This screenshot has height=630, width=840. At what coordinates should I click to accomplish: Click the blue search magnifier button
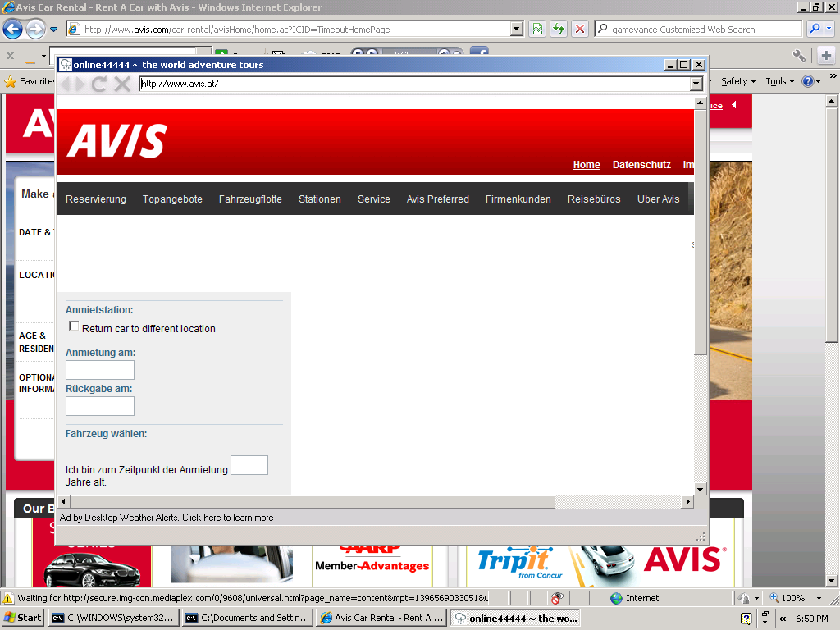(x=815, y=29)
